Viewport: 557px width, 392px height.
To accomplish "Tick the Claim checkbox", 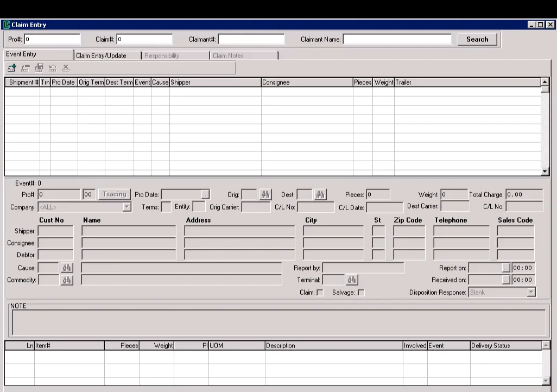I will pyautogui.click(x=320, y=293).
